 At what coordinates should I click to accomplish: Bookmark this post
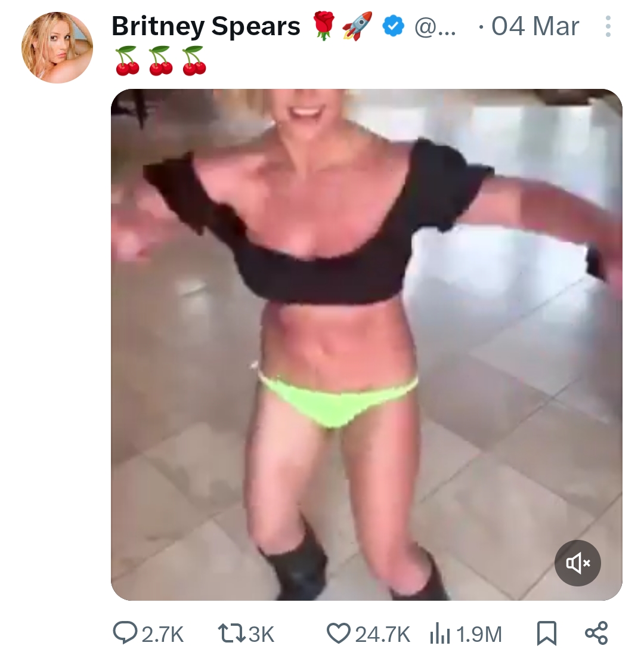(547, 633)
